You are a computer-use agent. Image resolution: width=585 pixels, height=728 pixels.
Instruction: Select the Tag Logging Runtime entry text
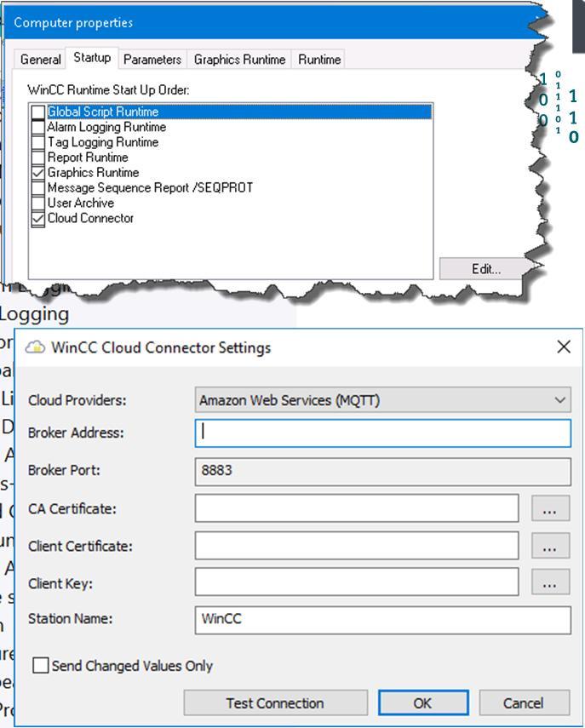(103, 142)
